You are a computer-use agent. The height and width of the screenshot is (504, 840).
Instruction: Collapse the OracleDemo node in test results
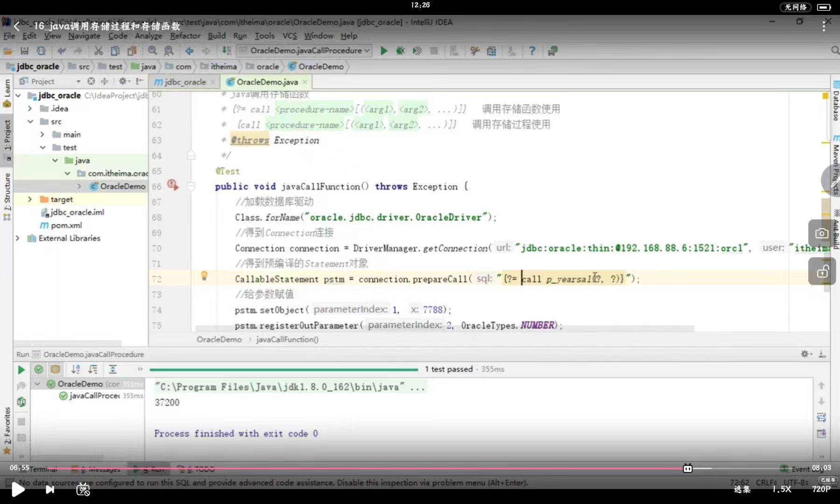[37, 384]
